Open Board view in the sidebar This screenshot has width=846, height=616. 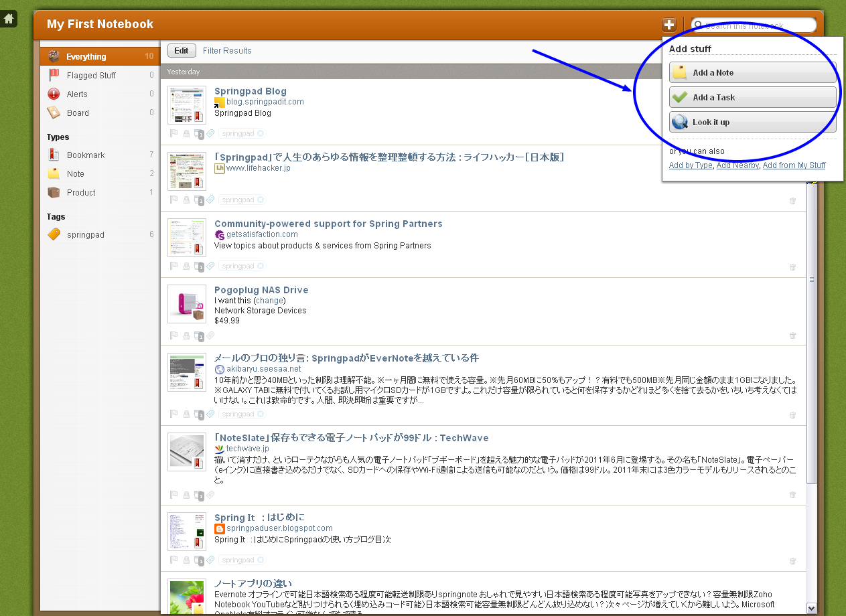[x=100, y=113]
